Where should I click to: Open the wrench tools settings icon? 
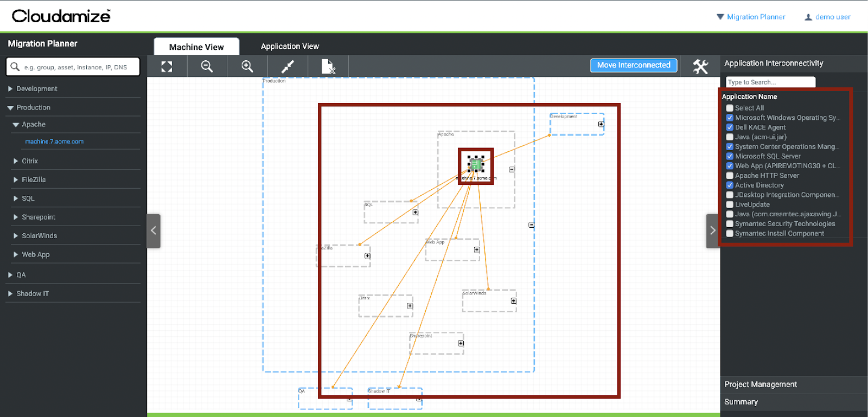click(700, 66)
